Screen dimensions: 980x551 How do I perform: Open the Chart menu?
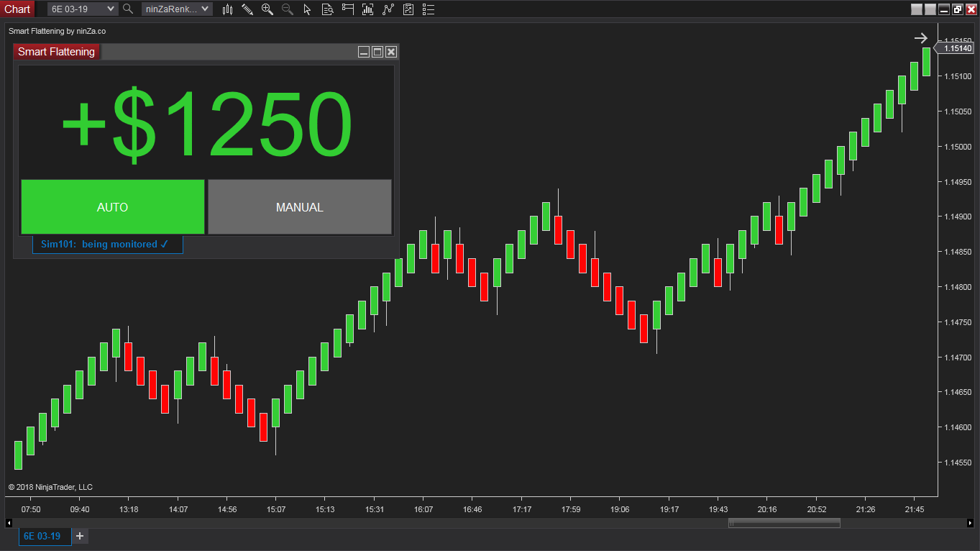(x=17, y=9)
